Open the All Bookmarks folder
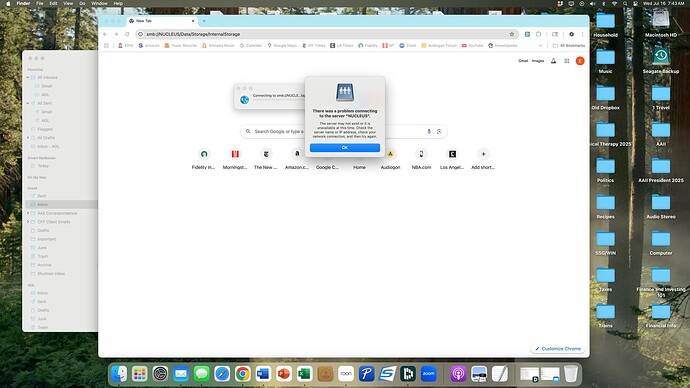Screen dimensions: 690x388 point(569,45)
